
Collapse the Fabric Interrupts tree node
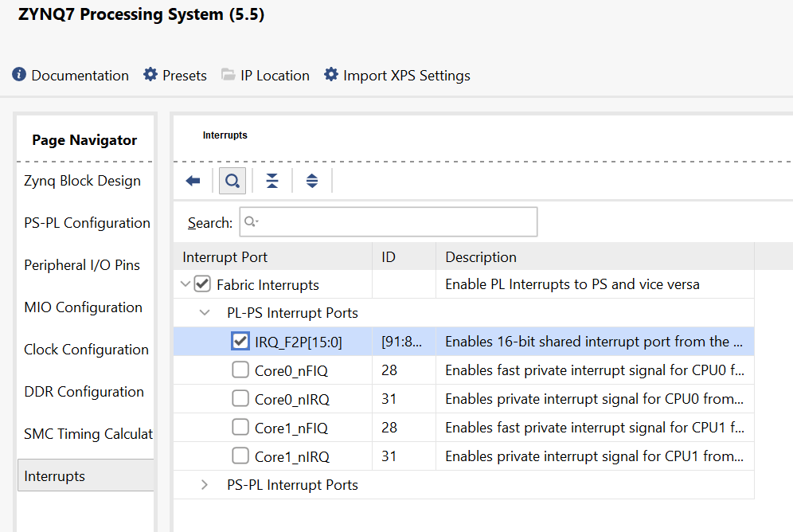(x=186, y=284)
